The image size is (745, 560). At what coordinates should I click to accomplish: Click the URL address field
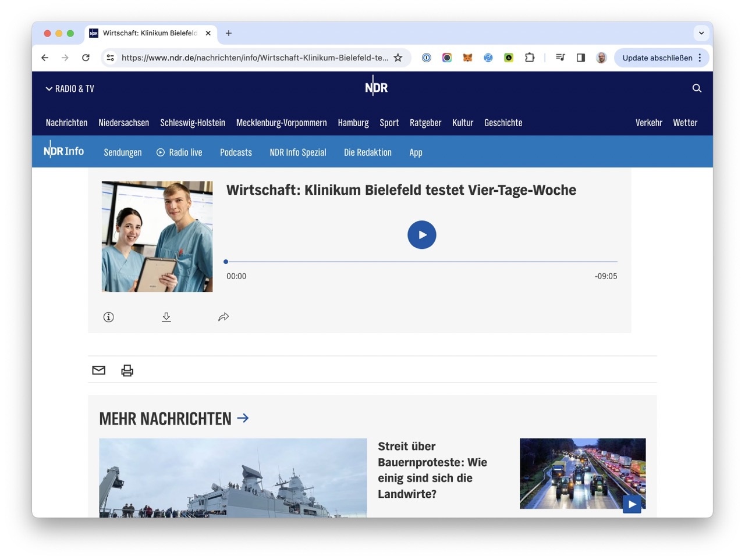(255, 58)
